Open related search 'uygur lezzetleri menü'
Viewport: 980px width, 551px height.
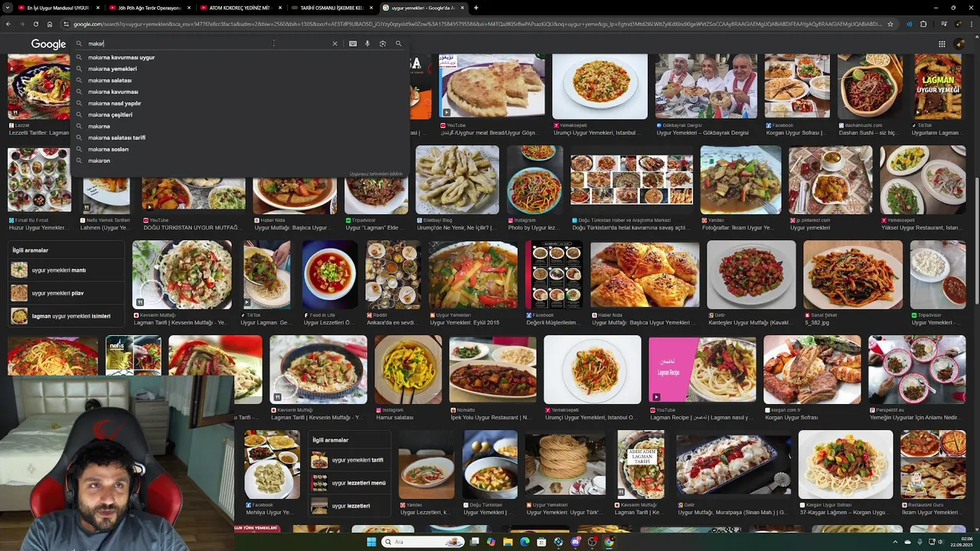pyautogui.click(x=350, y=483)
